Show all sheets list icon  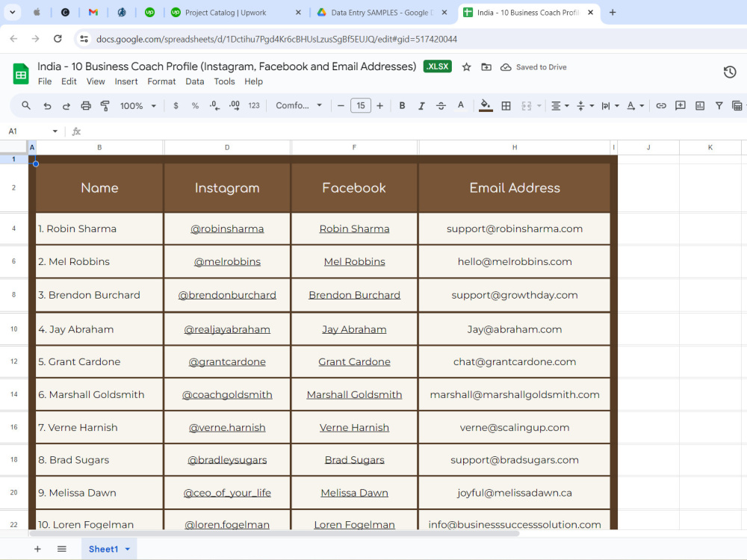[62, 549]
